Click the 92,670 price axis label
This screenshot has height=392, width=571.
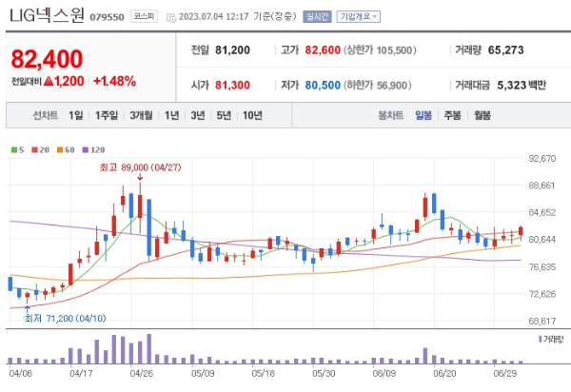[x=542, y=159]
